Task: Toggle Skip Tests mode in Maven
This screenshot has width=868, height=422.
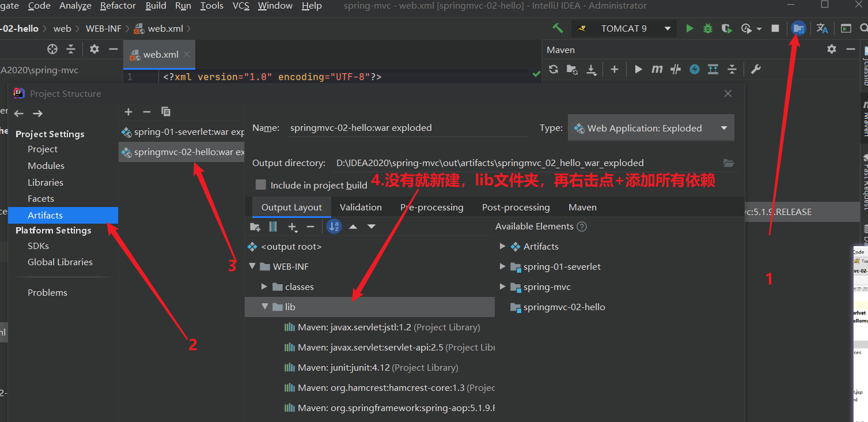Action: [695, 69]
